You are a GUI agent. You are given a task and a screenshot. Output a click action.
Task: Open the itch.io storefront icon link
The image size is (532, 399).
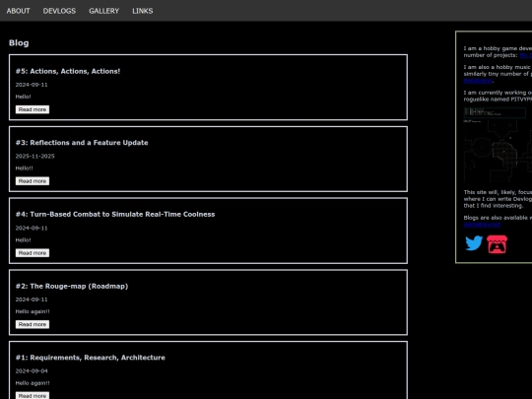click(x=498, y=244)
